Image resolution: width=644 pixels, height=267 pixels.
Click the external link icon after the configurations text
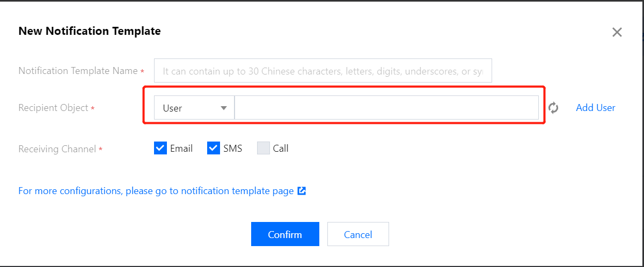(302, 191)
